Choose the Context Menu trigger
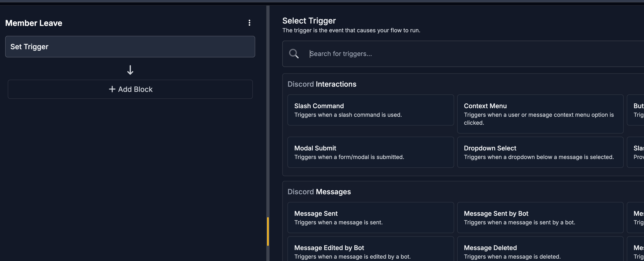Viewport: 644px width, 261px height. 540,114
